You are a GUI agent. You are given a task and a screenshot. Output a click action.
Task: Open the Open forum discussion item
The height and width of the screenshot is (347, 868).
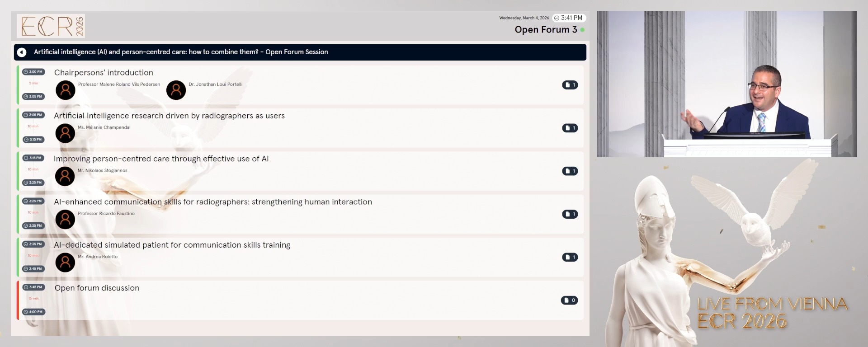[x=300, y=300]
